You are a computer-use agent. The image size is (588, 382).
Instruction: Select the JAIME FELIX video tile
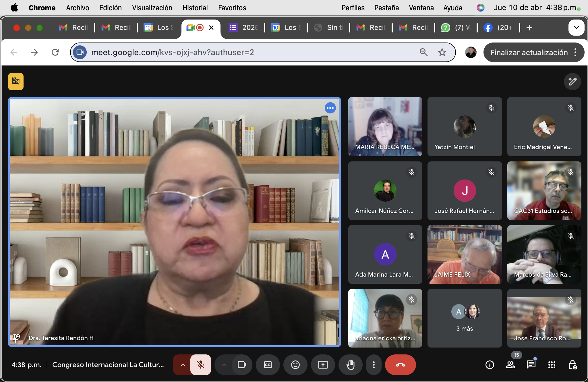[x=465, y=254]
